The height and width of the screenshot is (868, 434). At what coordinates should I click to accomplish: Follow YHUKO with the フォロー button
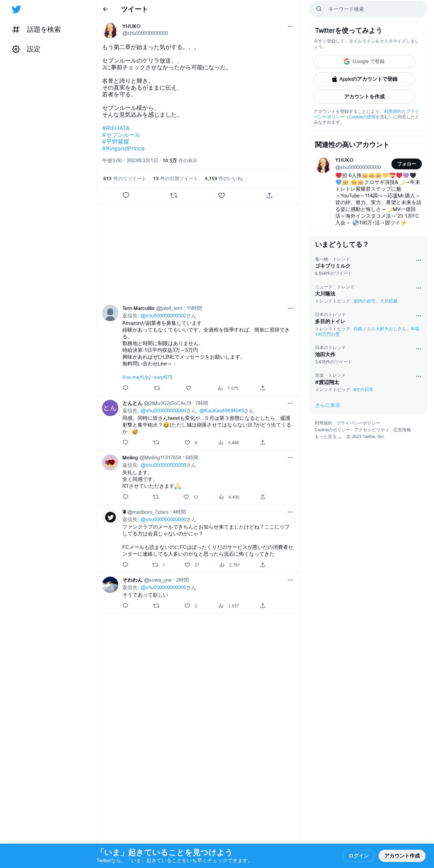406,164
